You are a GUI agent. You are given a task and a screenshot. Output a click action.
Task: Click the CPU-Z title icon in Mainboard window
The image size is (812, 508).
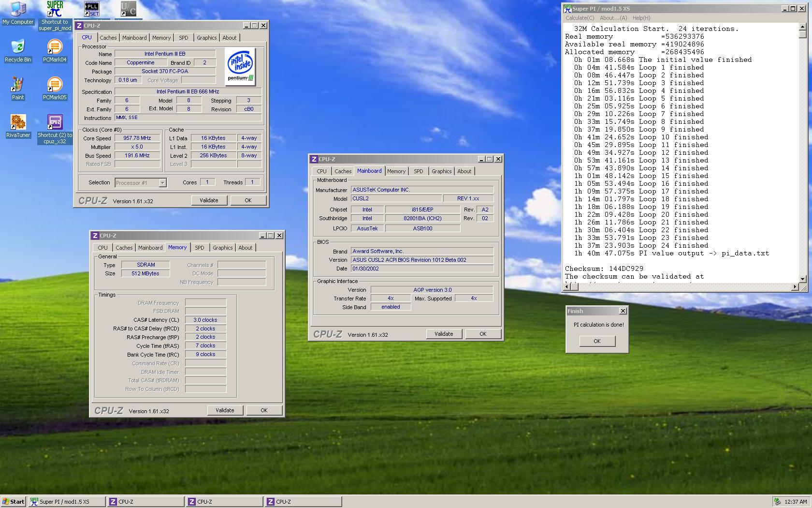(x=314, y=159)
